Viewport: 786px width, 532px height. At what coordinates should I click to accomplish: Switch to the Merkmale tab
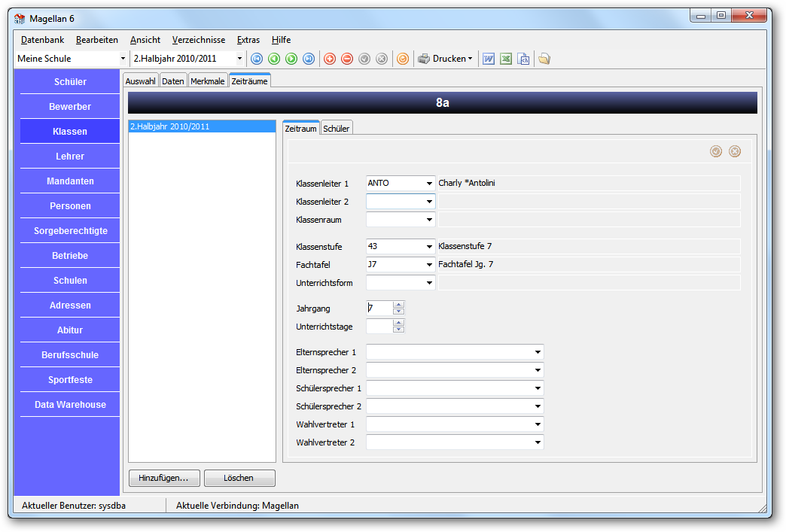208,81
